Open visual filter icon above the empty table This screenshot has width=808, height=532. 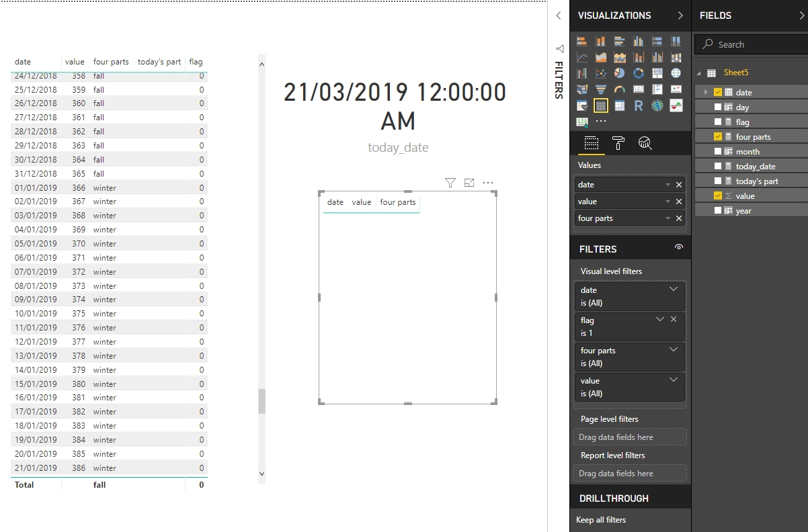click(450, 182)
